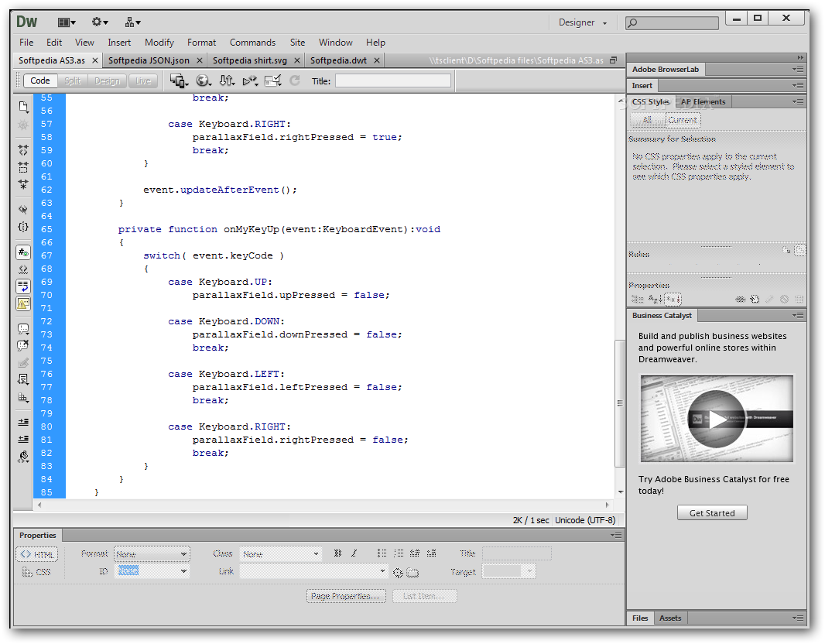Open the Files panel tab
The image size is (825, 644).
coord(640,618)
